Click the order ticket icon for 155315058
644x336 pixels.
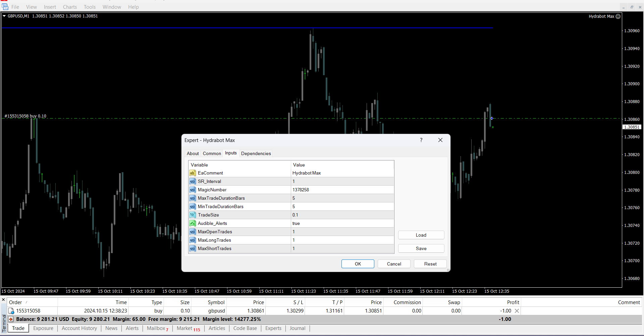(11, 311)
